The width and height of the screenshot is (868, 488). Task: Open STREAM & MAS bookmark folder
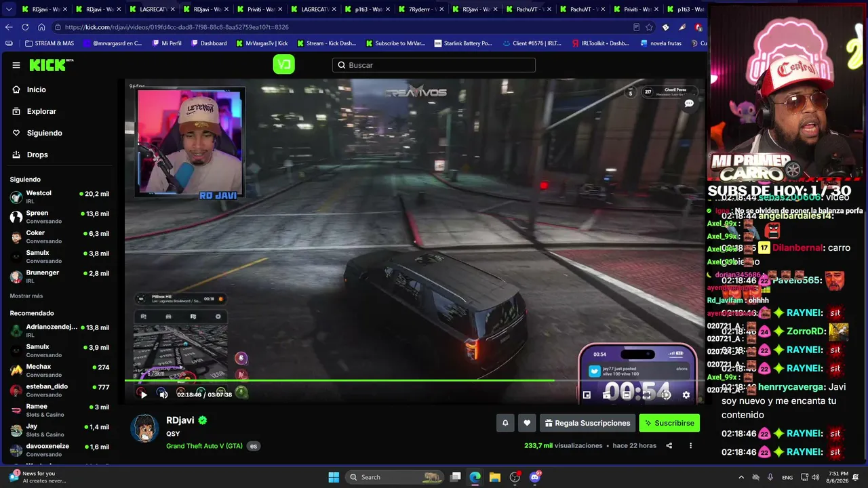tap(50, 43)
